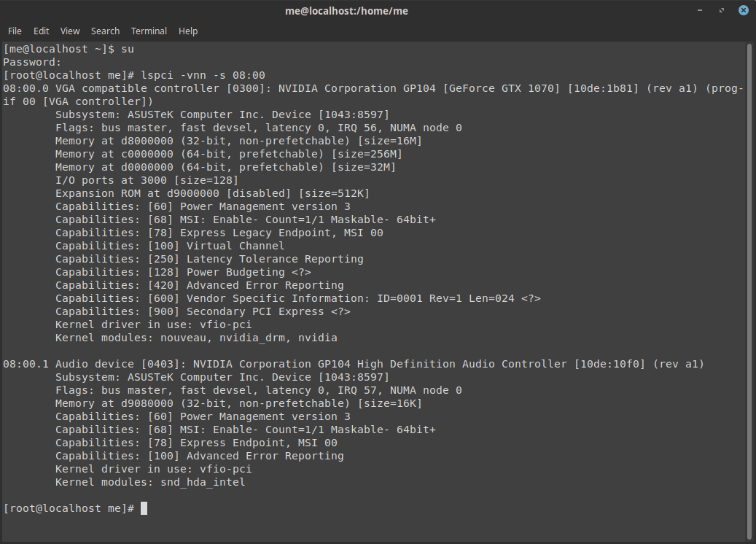The width and height of the screenshot is (756, 544).
Task: Click the blue close icon in the titlebar
Action: point(743,10)
